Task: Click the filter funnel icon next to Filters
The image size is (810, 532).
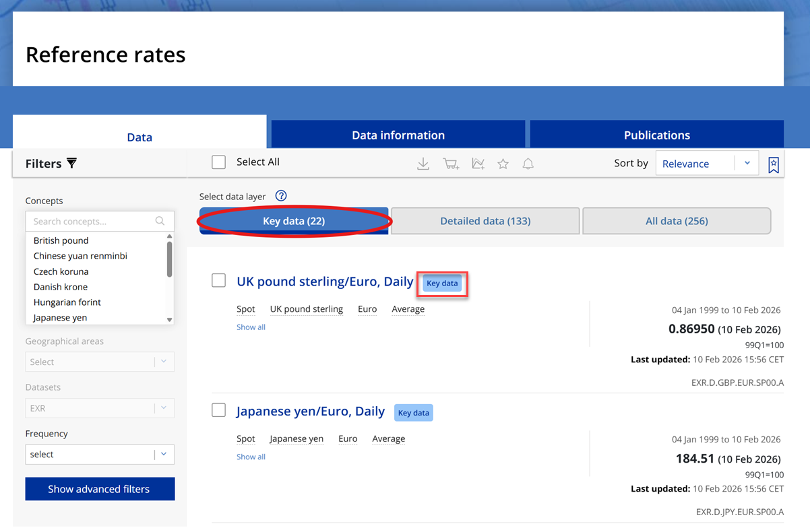Action: tap(71, 163)
